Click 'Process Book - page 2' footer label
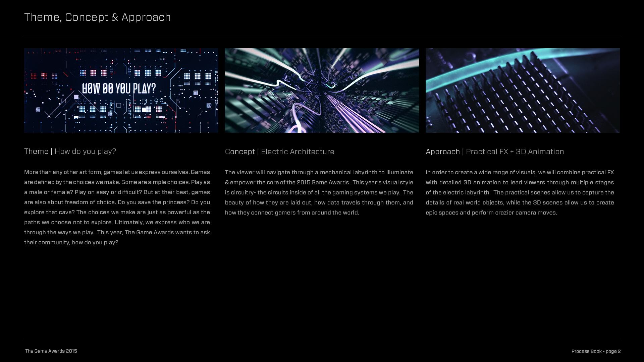 pos(596,351)
